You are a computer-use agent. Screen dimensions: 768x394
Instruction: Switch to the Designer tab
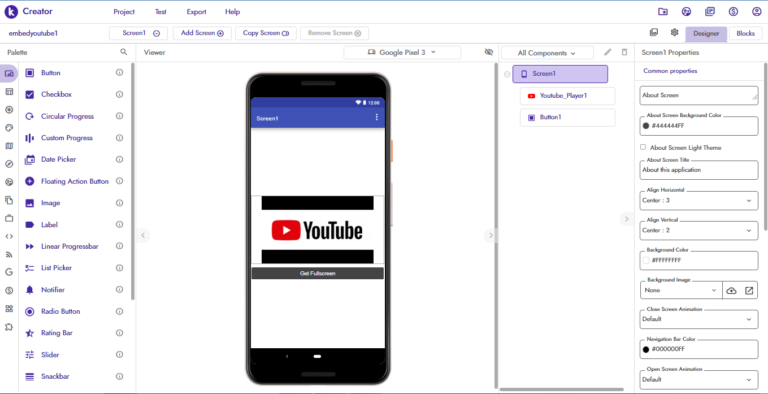[706, 34]
